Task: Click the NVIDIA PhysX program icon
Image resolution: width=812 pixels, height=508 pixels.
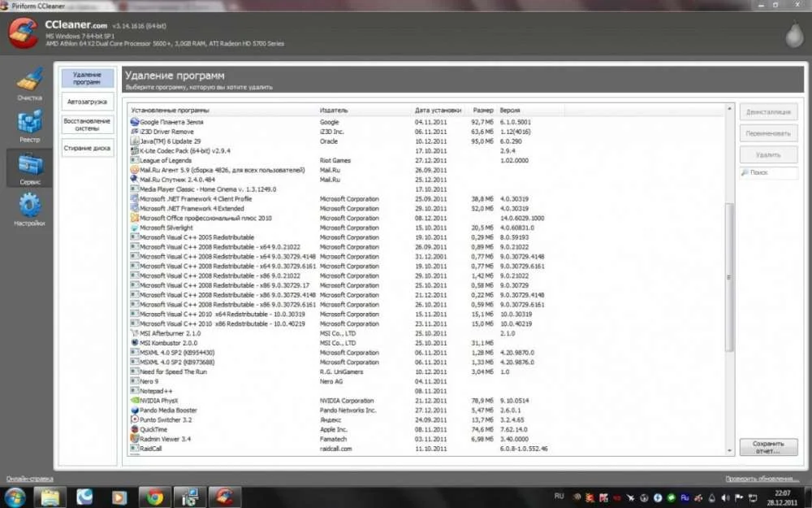Action: [x=135, y=401]
